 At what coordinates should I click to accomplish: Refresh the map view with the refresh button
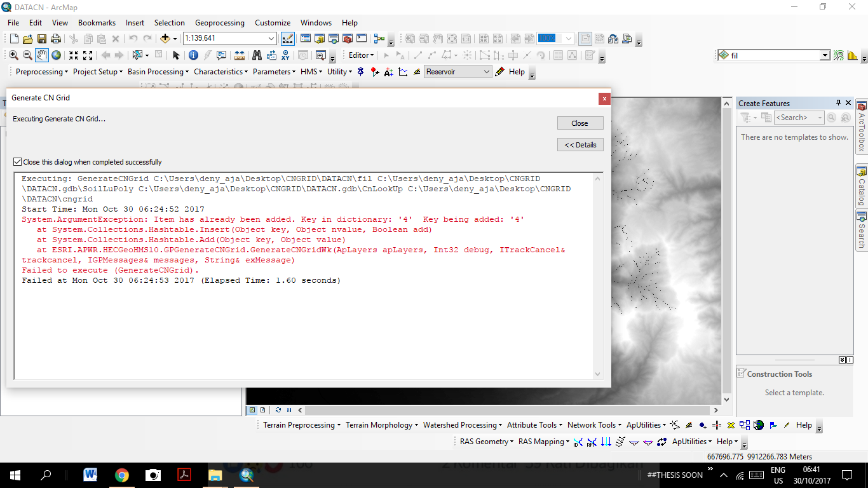point(278,410)
